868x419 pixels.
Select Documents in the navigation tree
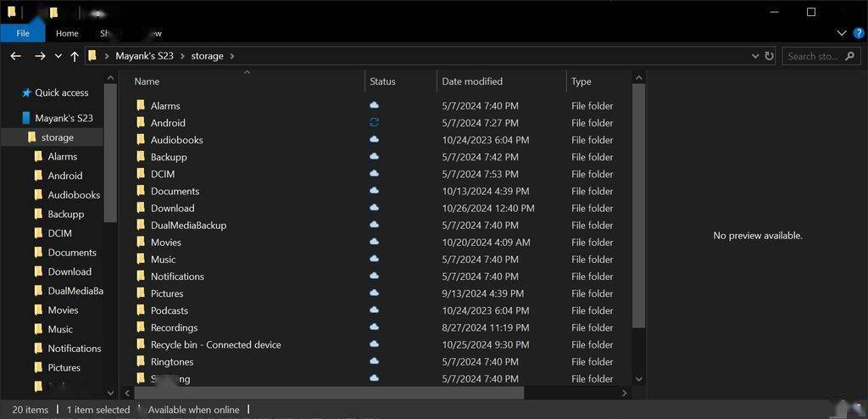(72, 253)
